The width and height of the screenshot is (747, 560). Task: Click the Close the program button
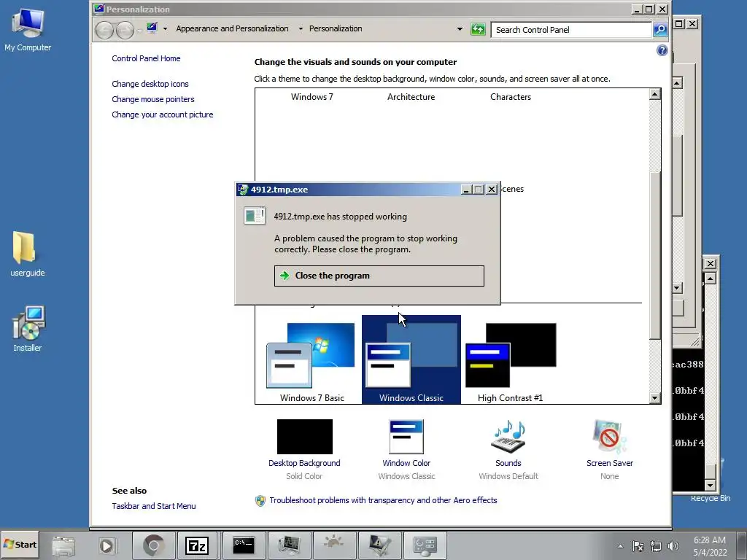[379, 276]
